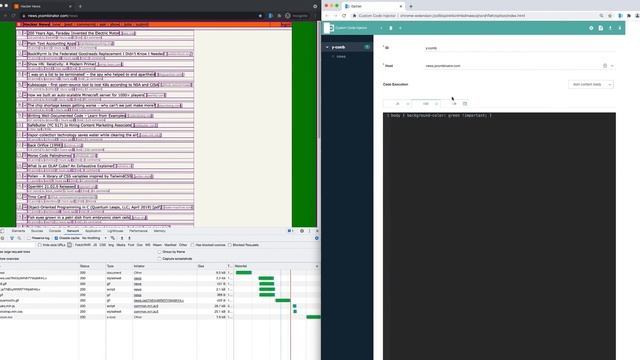
Task: Open the No throttling dropdown
Action: (94, 238)
